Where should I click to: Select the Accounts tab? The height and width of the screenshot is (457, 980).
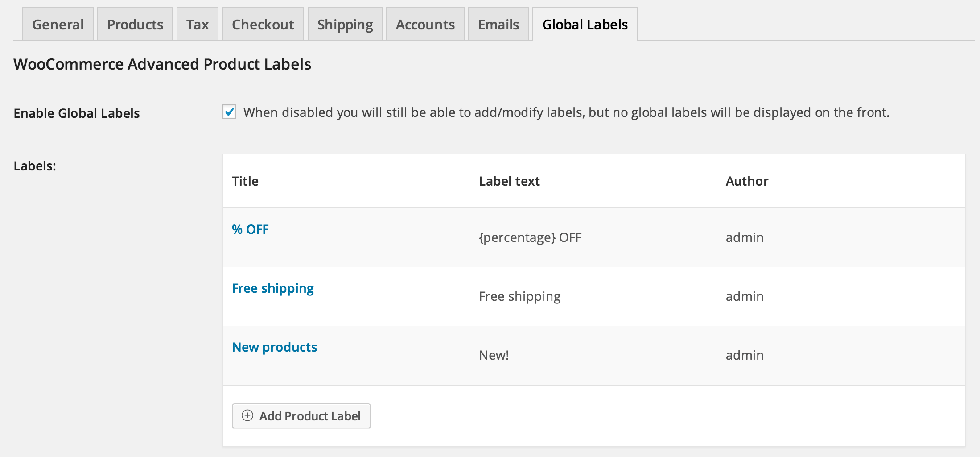[424, 24]
